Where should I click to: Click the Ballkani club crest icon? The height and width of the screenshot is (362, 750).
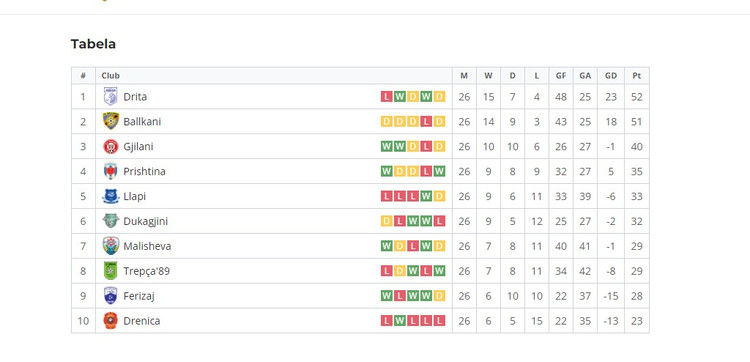click(110, 121)
